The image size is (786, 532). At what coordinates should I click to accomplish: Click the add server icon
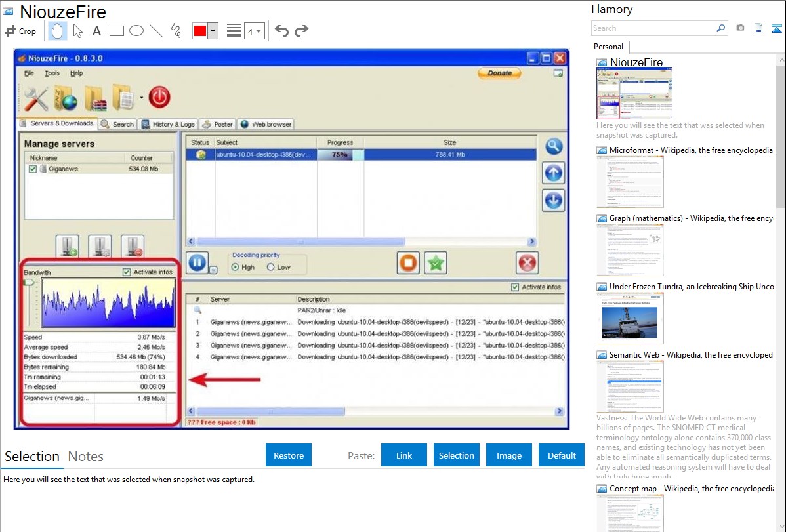click(x=68, y=246)
